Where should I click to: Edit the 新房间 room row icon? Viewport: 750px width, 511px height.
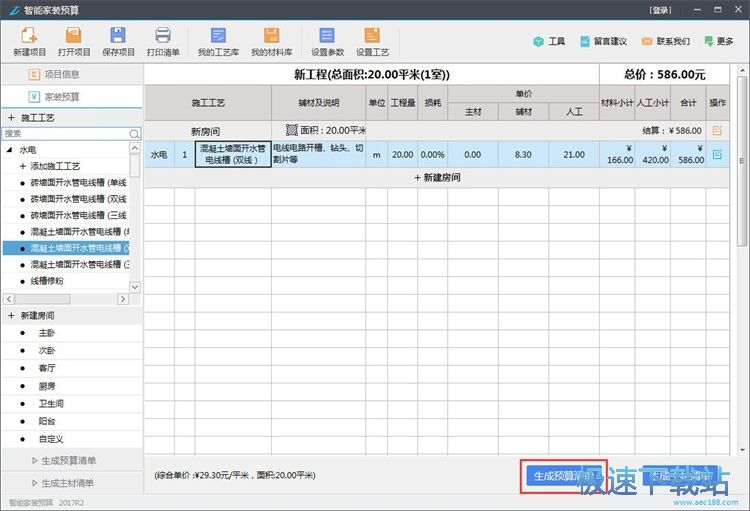coord(717,130)
